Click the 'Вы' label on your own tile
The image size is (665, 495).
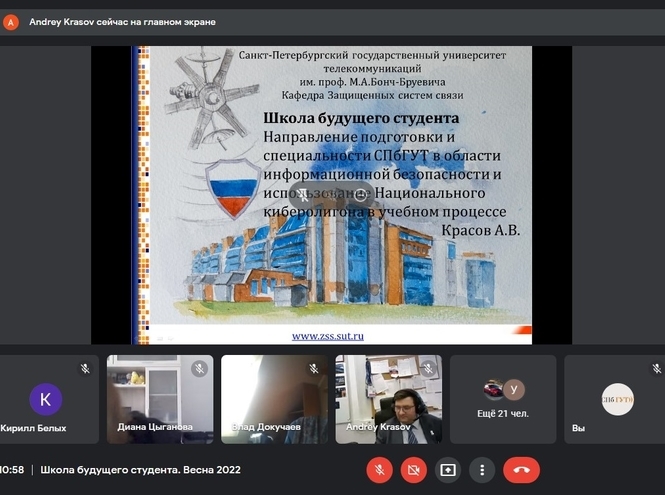coord(578,428)
